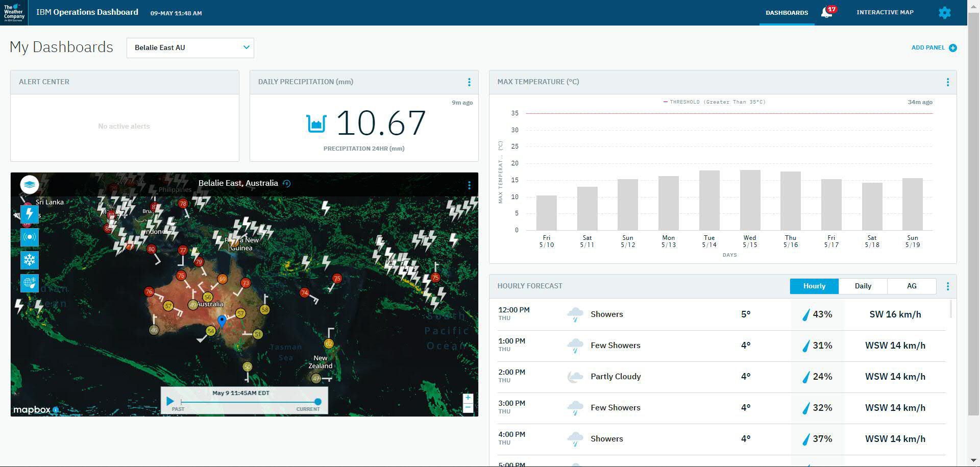Open settings via the gear icon
980x467 pixels.
point(944,13)
